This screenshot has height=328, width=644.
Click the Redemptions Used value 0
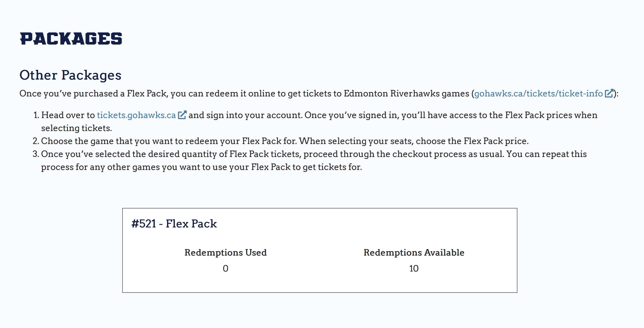(226, 269)
